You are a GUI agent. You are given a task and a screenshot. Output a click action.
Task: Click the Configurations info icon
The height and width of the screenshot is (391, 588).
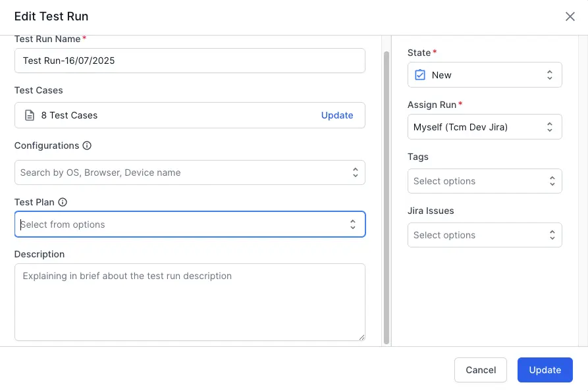click(87, 145)
